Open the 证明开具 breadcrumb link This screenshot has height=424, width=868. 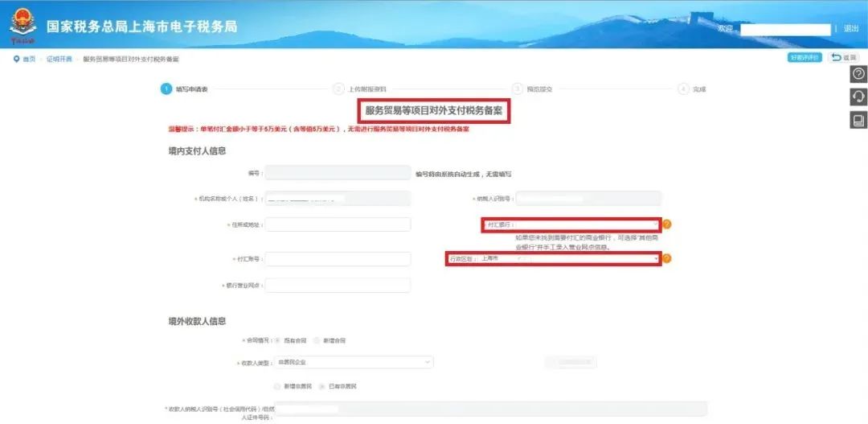59,60
